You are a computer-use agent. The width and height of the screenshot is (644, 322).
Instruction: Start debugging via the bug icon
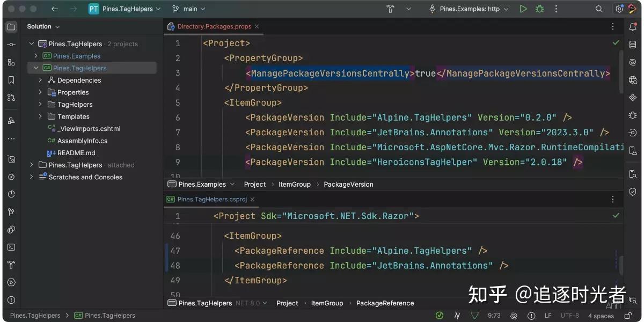pyautogui.click(x=539, y=9)
